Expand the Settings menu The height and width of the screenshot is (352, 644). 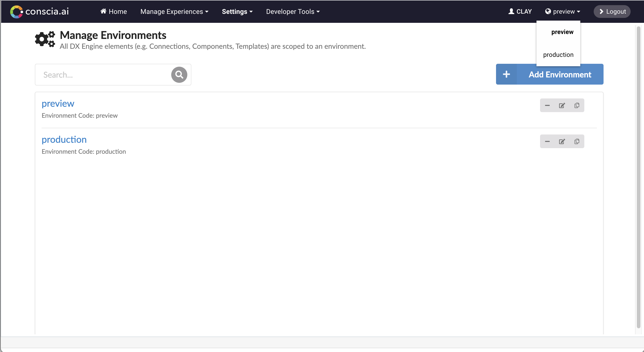click(x=237, y=12)
